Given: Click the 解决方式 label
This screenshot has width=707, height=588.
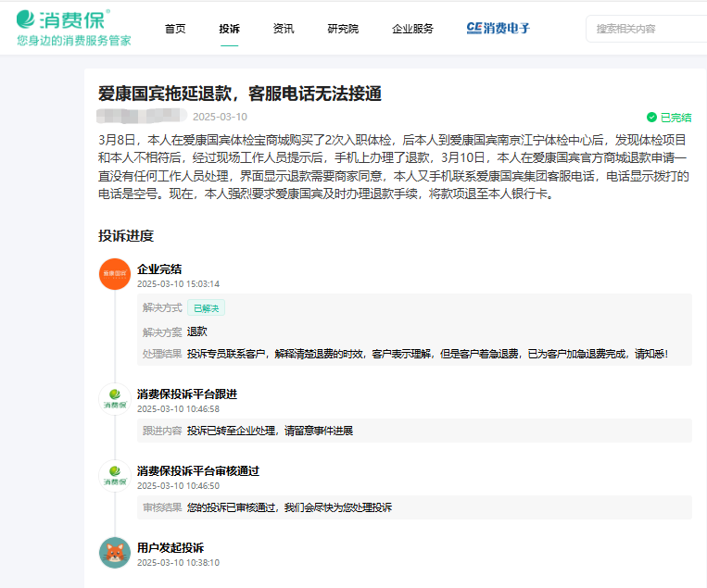Looking at the screenshot, I should [x=162, y=307].
